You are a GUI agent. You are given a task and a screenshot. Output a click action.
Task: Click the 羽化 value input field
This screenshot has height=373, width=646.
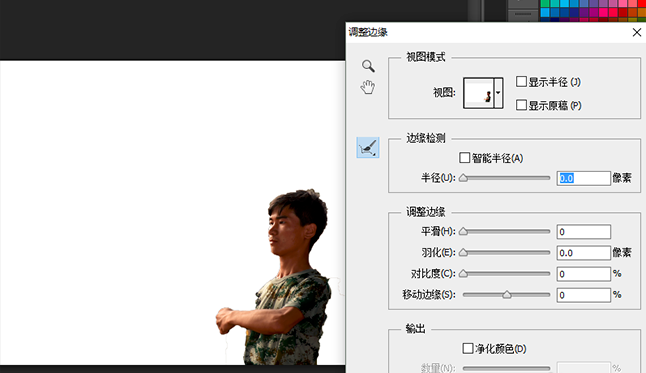(x=583, y=253)
